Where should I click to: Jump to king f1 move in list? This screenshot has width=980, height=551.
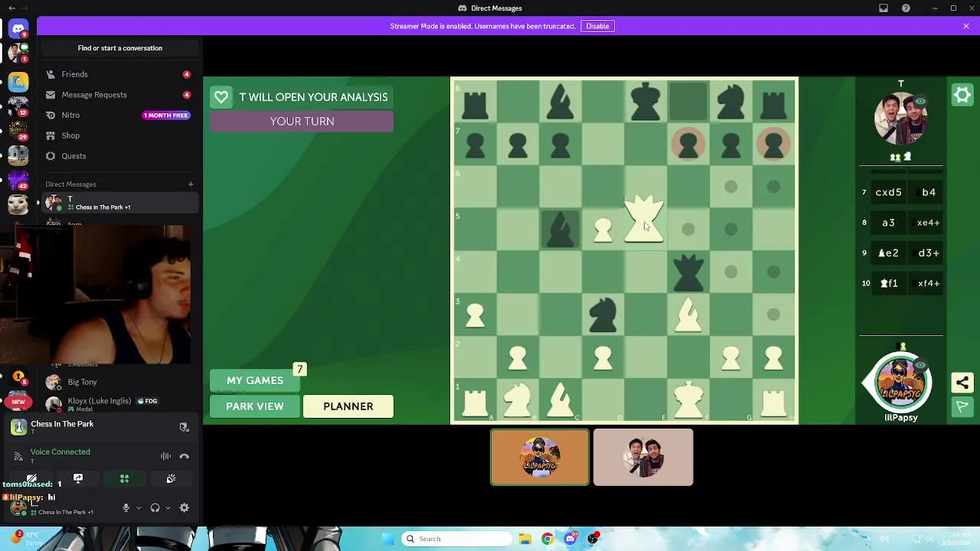point(889,283)
